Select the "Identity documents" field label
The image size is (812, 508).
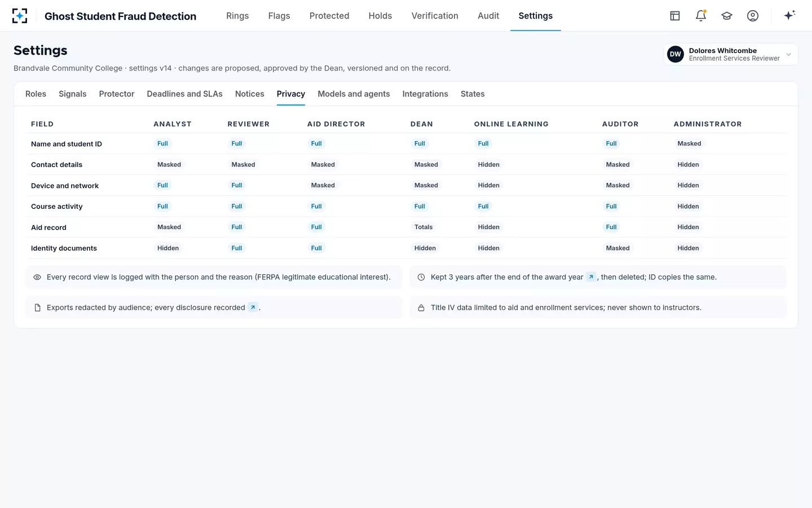click(x=64, y=248)
